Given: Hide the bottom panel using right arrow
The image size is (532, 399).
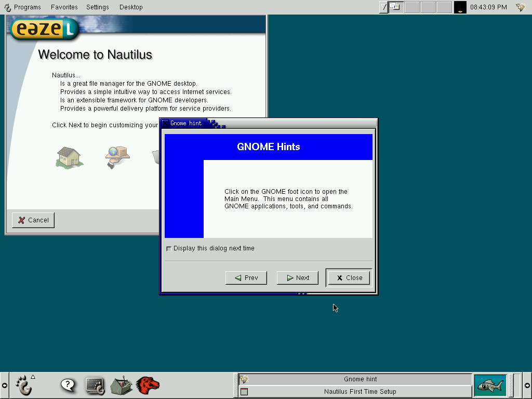Looking at the screenshot, I should tap(527, 385).
